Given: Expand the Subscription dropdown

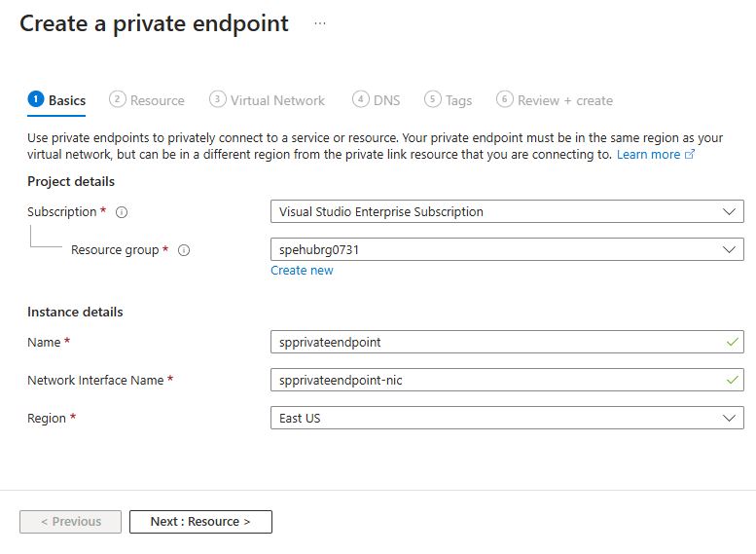Looking at the screenshot, I should pos(506,211).
